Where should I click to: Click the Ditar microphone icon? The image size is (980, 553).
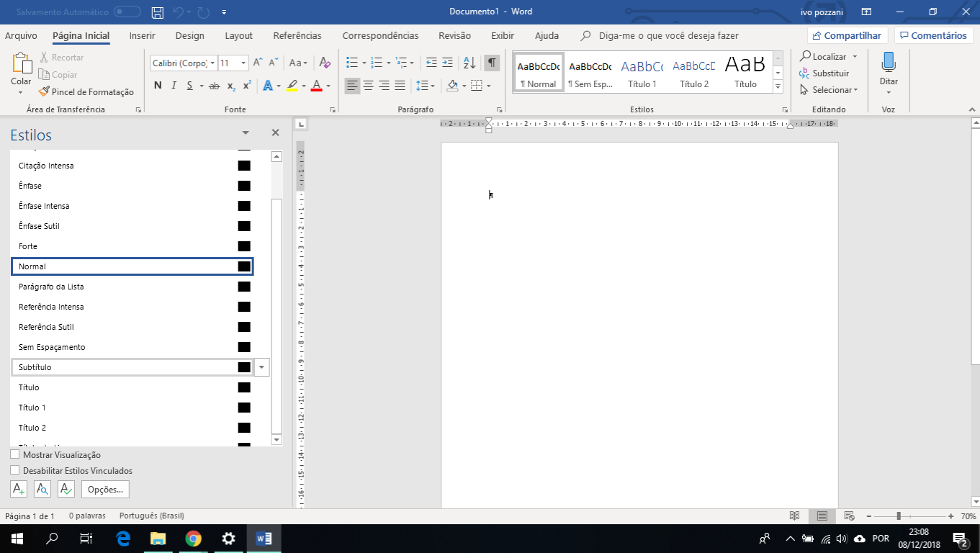(889, 63)
